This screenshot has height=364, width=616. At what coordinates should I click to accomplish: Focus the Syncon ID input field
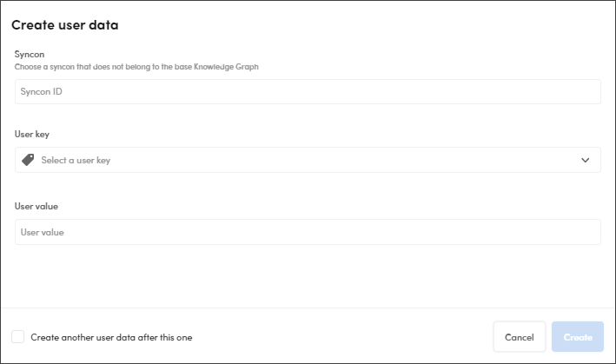pyautogui.click(x=308, y=92)
